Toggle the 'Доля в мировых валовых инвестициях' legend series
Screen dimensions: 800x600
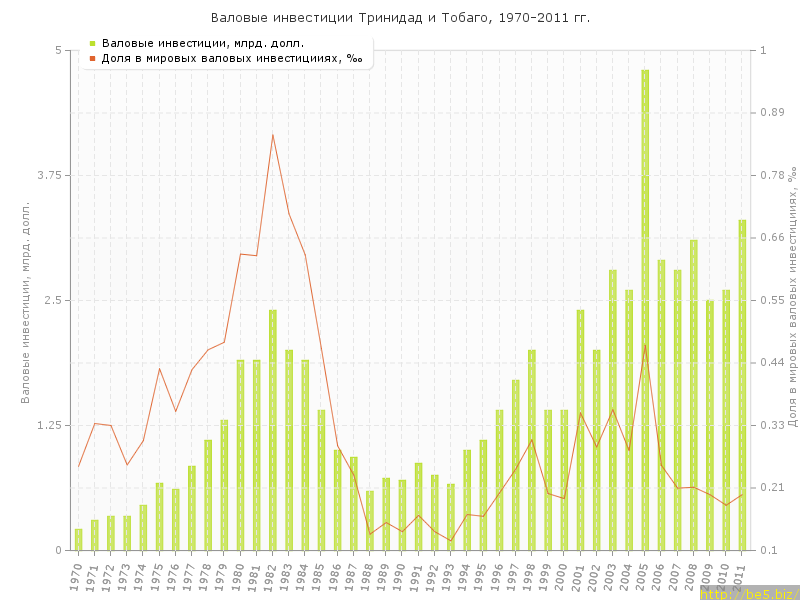(x=232, y=59)
